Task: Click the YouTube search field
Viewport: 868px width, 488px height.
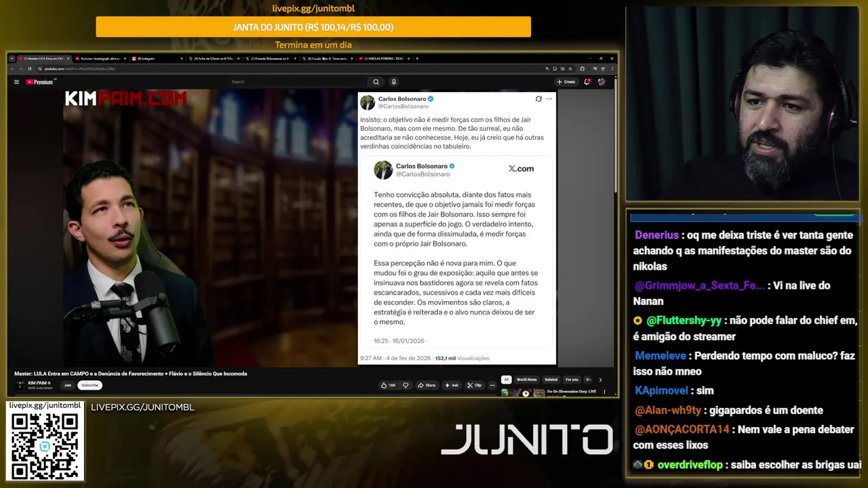Action: click(297, 82)
